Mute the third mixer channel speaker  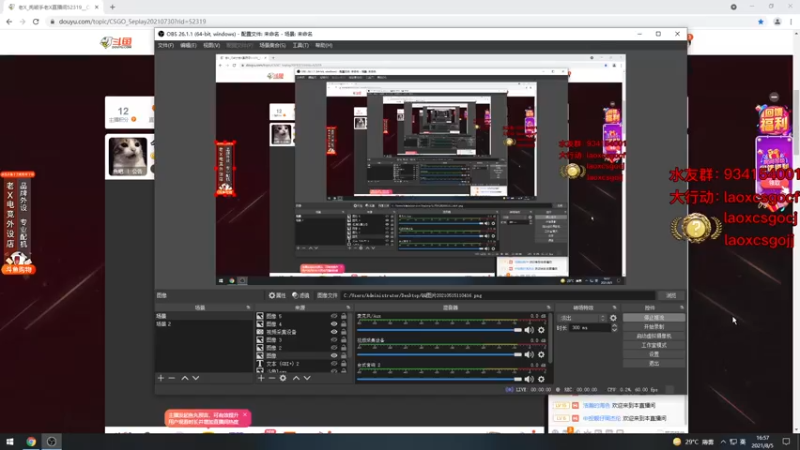tap(529, 379)
